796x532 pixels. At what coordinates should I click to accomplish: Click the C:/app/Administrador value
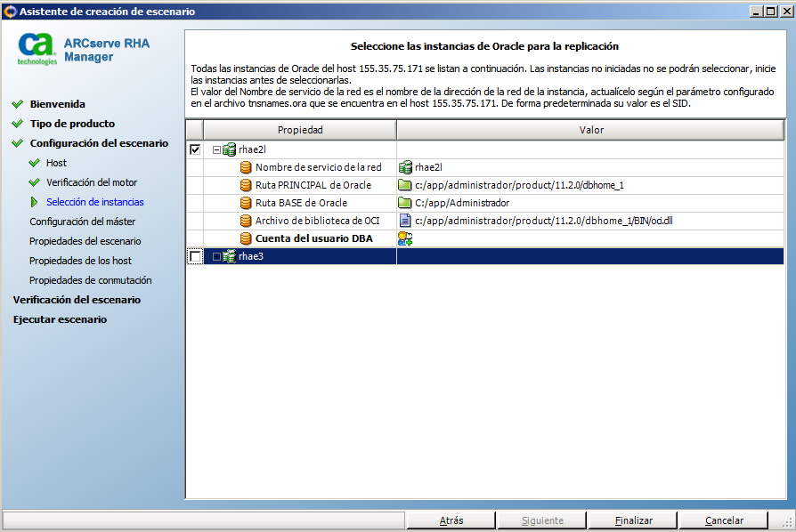click(462, 203)
